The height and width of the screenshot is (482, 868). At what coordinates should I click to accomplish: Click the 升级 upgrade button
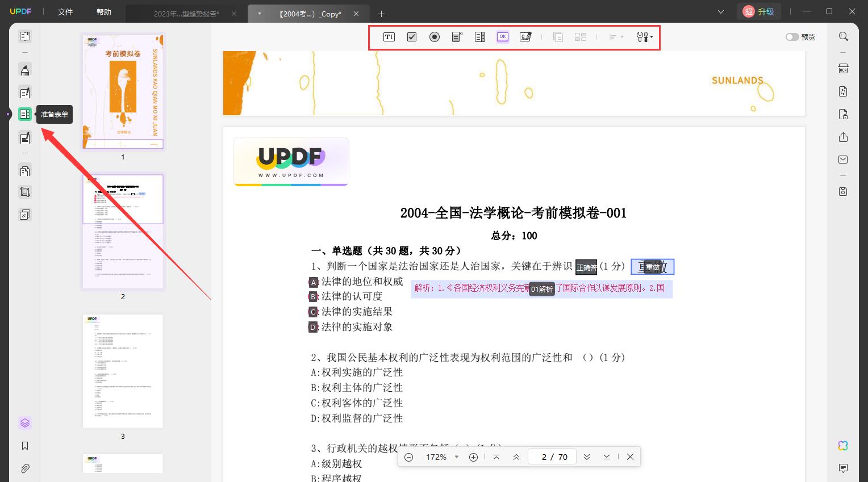click(759, 11)
